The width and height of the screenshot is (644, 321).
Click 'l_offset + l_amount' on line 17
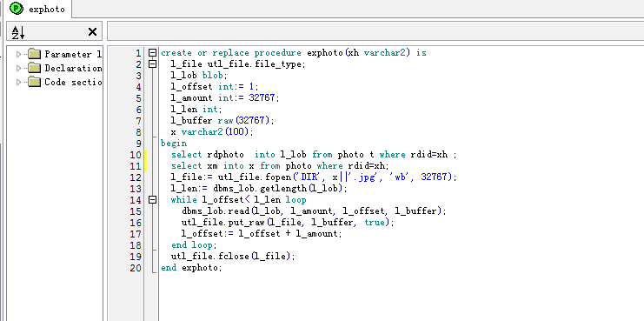coord(289,234)
